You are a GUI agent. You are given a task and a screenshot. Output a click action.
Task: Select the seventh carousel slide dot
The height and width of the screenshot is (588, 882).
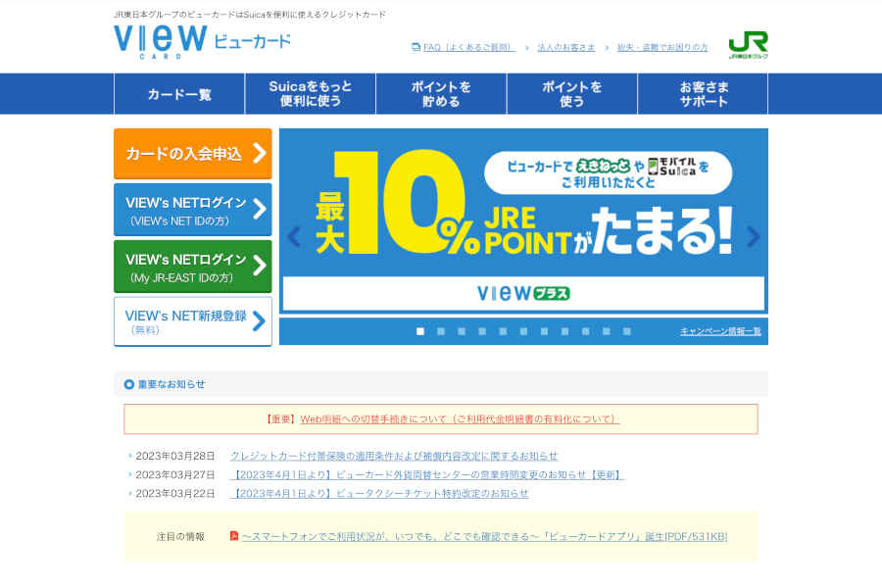tap(544, 331)
